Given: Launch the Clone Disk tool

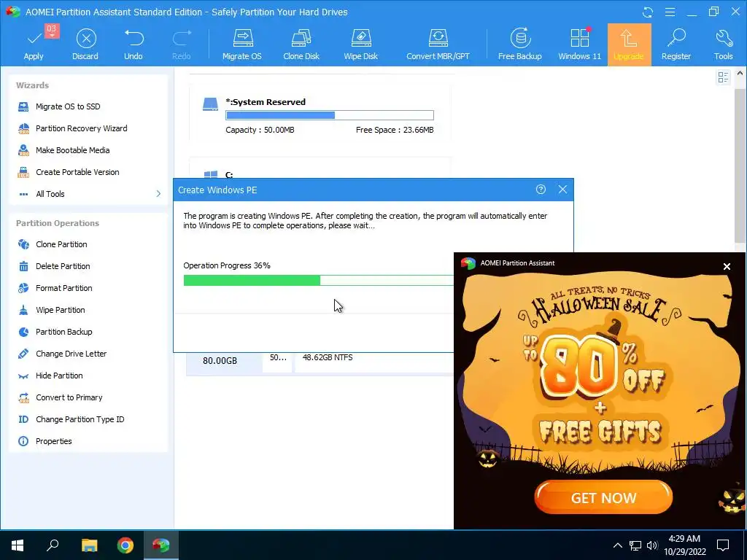Looking at the screenshot, I should coord(301,44).
